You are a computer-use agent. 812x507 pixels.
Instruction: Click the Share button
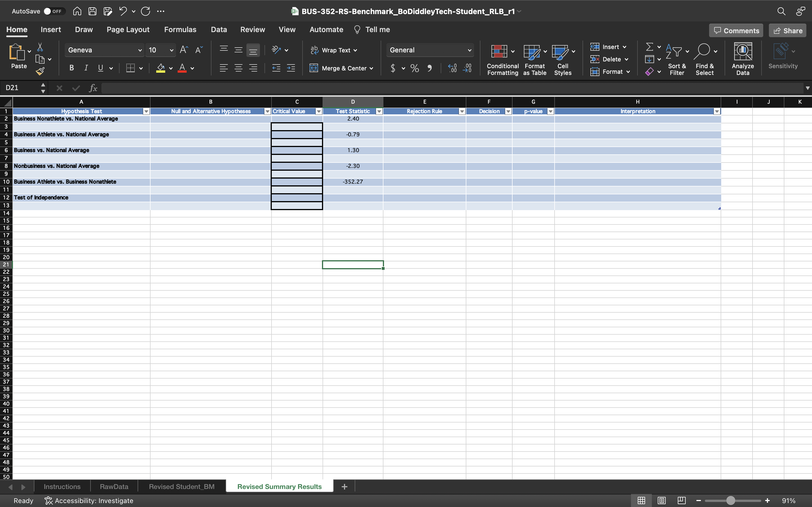coord(787,30)
